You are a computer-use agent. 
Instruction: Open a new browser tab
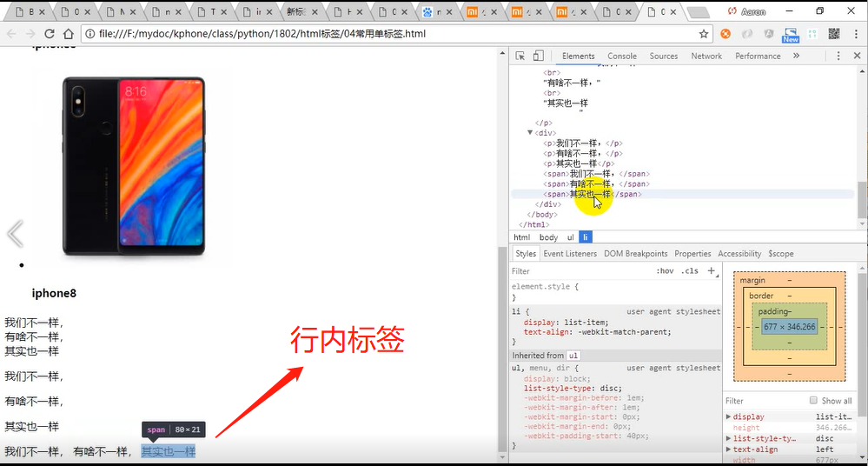(x=699, y=12)
